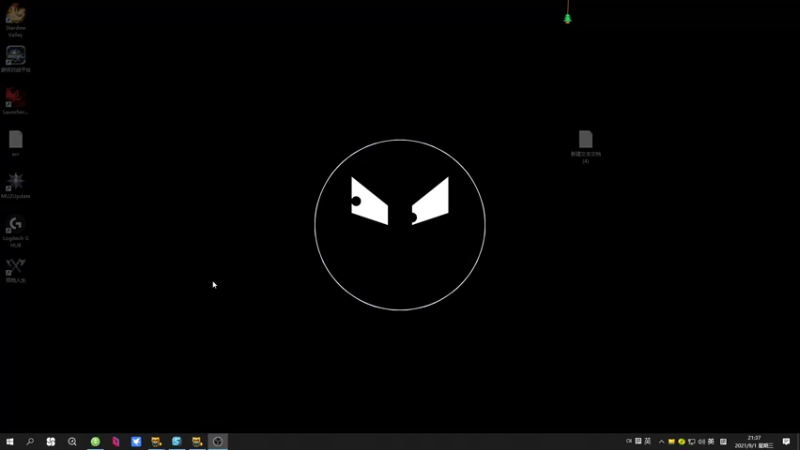Open network status tray icon
The height and width of the screenshot is (450, 800).
pos(692,442)
